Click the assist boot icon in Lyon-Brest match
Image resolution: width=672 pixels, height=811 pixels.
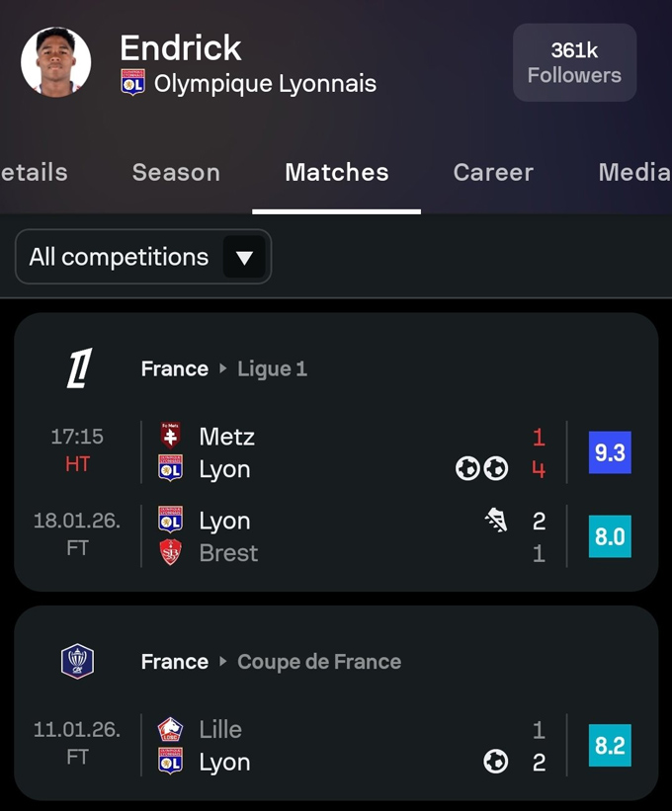click(496, 521)
